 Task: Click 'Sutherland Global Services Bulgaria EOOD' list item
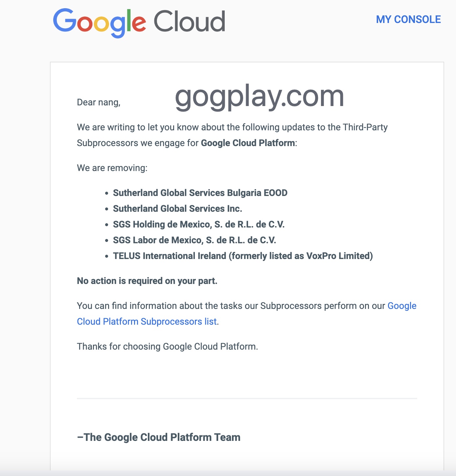pyautogui.click(x=200, y=193)
